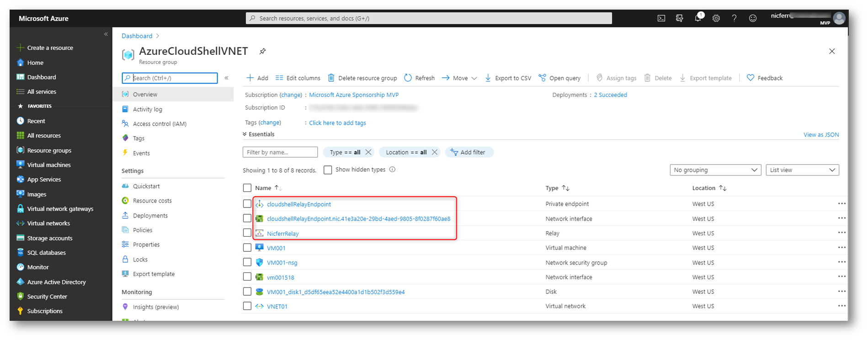This screenshot has width=868, height=340.
Task: Remove the Type == all filter
Action: click(x=368, y=152)
